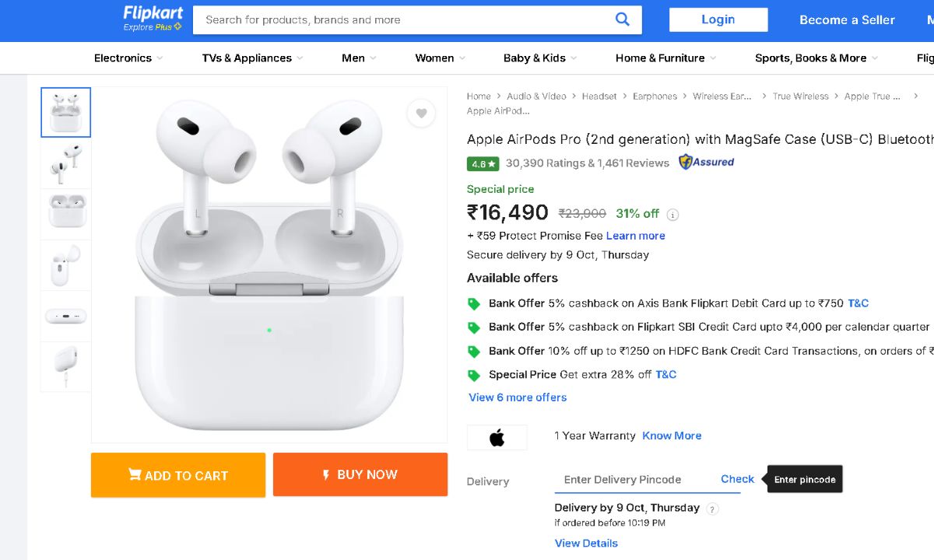Select the second product thumbnail image

pos(65,163)
